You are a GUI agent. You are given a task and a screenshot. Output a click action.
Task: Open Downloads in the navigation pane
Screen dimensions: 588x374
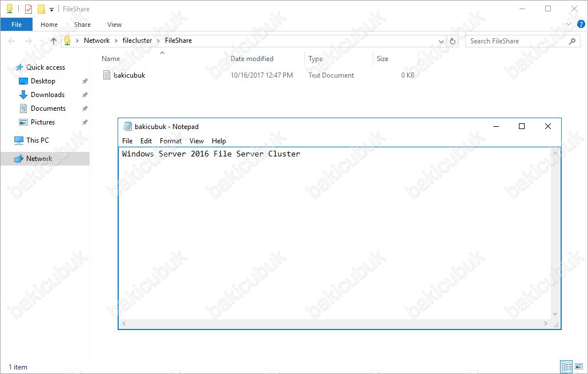click(47, 95)
